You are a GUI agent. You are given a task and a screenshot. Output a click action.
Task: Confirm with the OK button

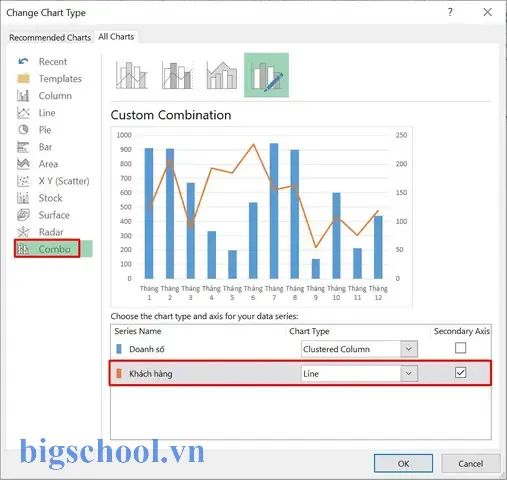coord(403,463)
